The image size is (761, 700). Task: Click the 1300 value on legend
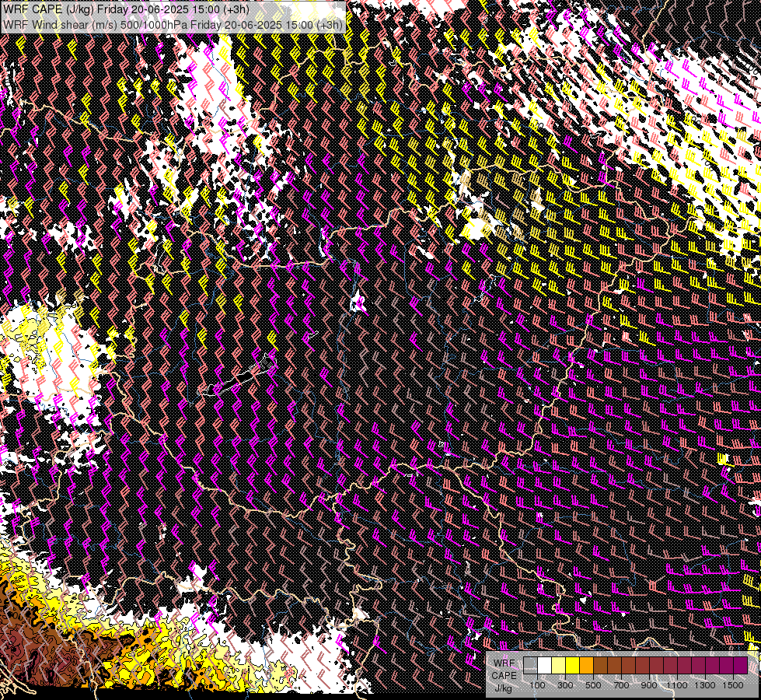pos(705,685)
